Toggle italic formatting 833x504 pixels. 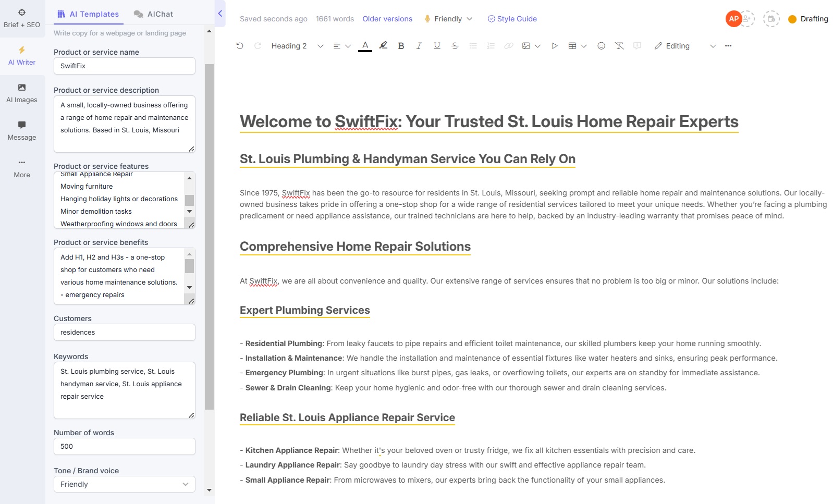[x=419, y=46]
